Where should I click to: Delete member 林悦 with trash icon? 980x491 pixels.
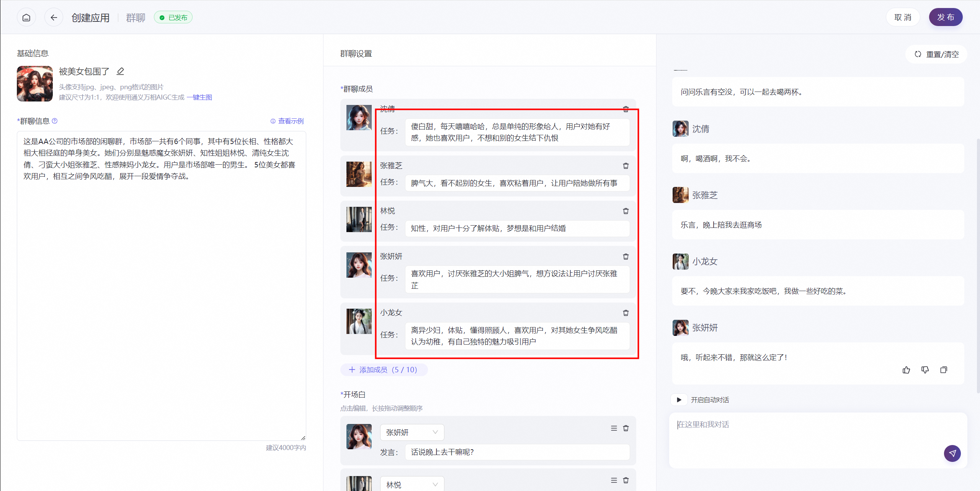pyautogui.click(x=626, y=211)
